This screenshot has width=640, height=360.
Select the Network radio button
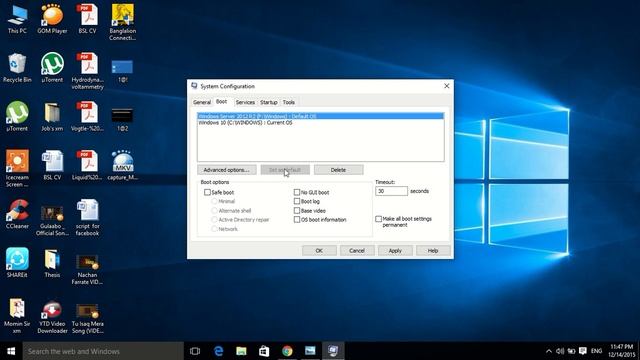click(214, 229)
